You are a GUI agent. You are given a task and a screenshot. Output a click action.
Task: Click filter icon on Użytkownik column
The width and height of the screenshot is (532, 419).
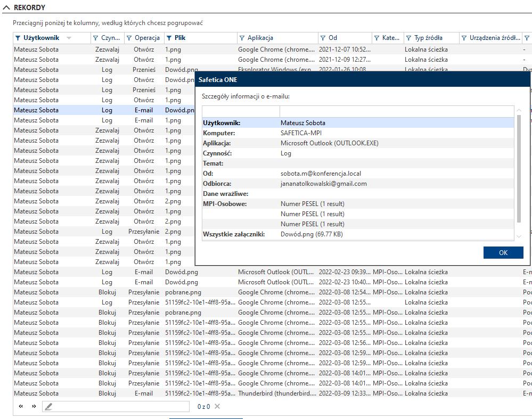(18, 38)
